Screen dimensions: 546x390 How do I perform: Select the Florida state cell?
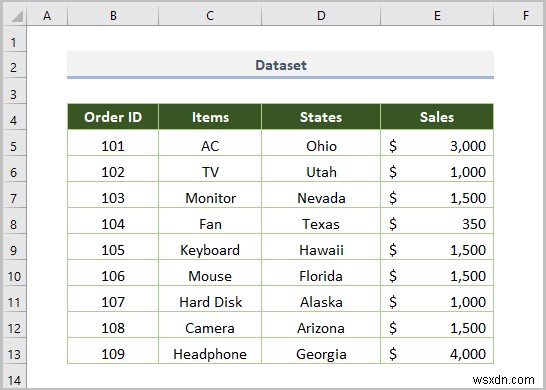[x=321, y=273]
